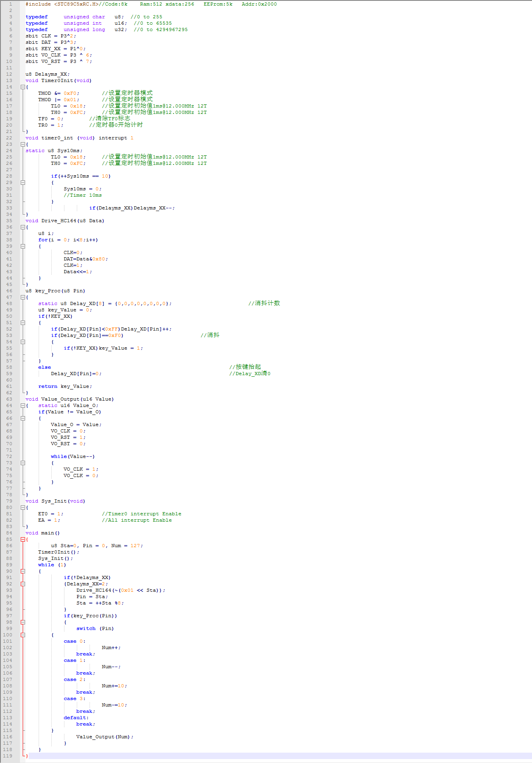Screen dimensions: 532x763
Task: Collapse the timer0_int fold marker on line 23
Action: 23,144
